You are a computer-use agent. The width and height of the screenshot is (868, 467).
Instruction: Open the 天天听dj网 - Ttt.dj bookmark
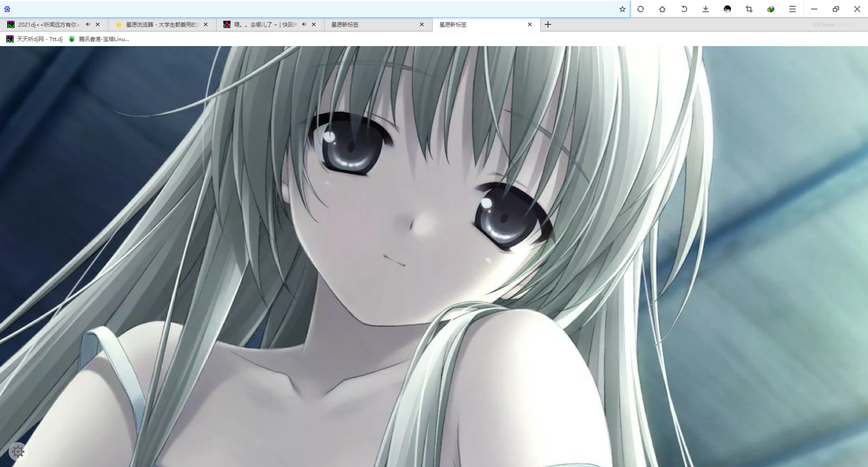pyautogui.click(x=35, y=39)
